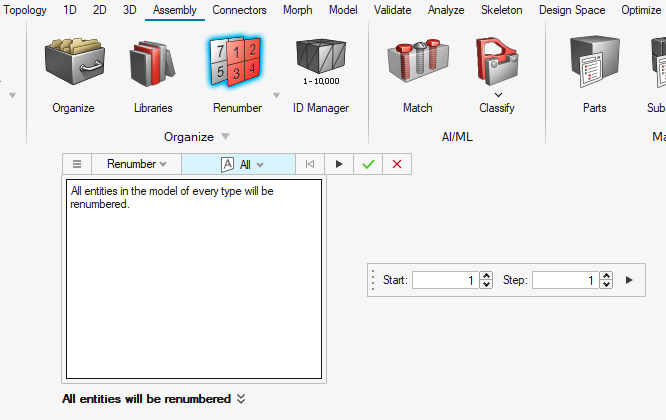
Task: Click the 'All entities in the model' message text
Action: point(172,197)
